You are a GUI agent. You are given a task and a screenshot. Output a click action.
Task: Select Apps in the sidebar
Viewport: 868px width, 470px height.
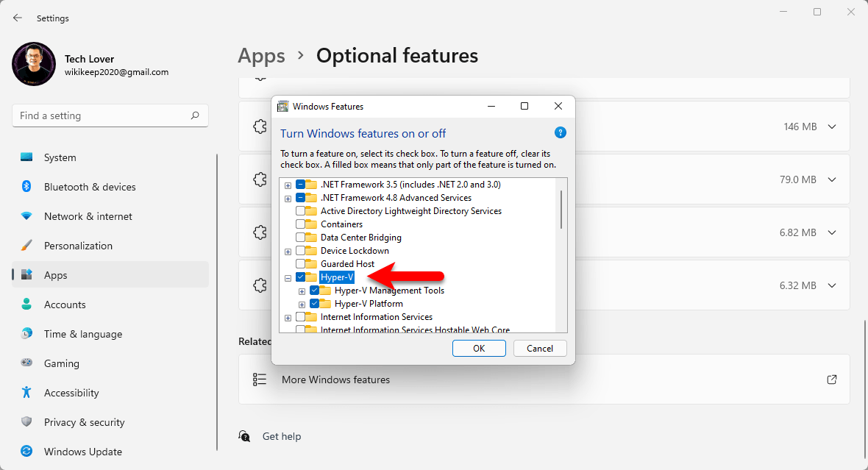(x=110, y=274)
